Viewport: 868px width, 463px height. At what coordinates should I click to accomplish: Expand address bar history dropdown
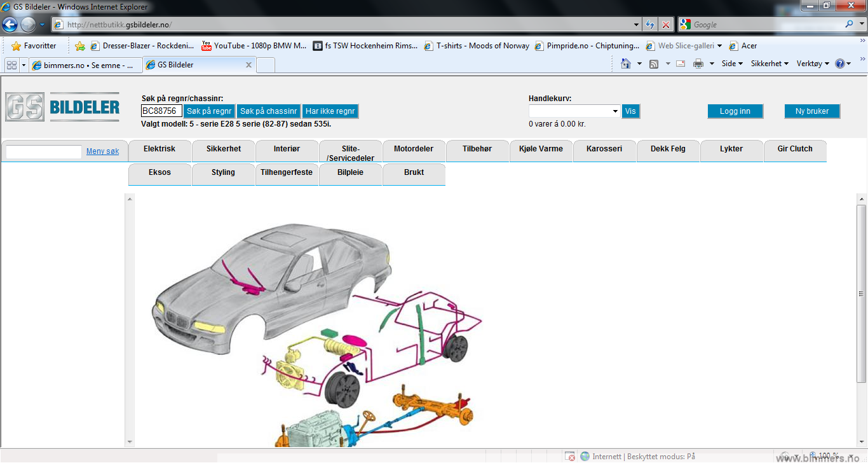(x=637, y=25)
